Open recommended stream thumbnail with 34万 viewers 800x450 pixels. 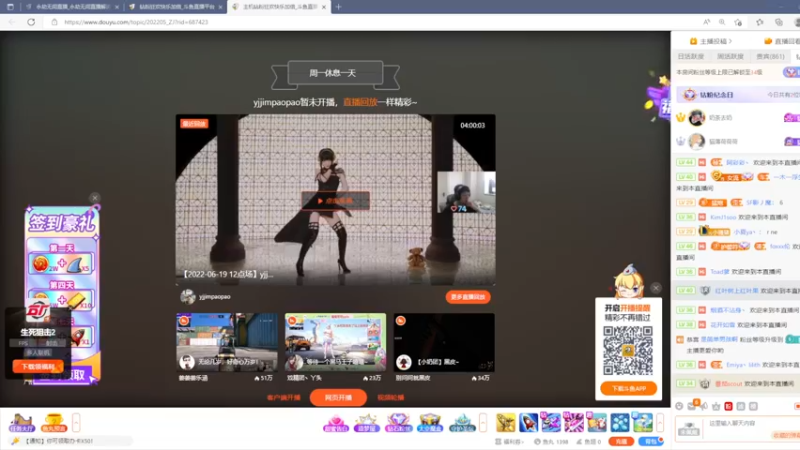pyautogui.click(x=444, y=342)
